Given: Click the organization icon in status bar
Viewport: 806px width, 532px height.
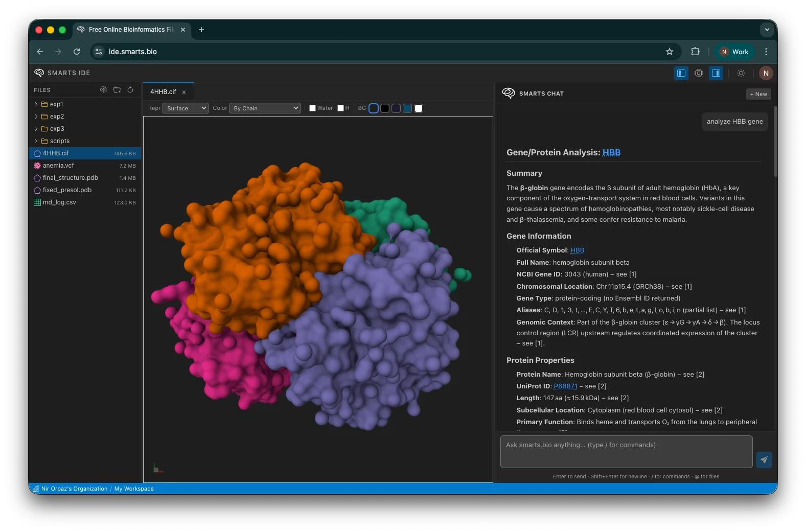Looking at the screenshot, I should point(36,489).
